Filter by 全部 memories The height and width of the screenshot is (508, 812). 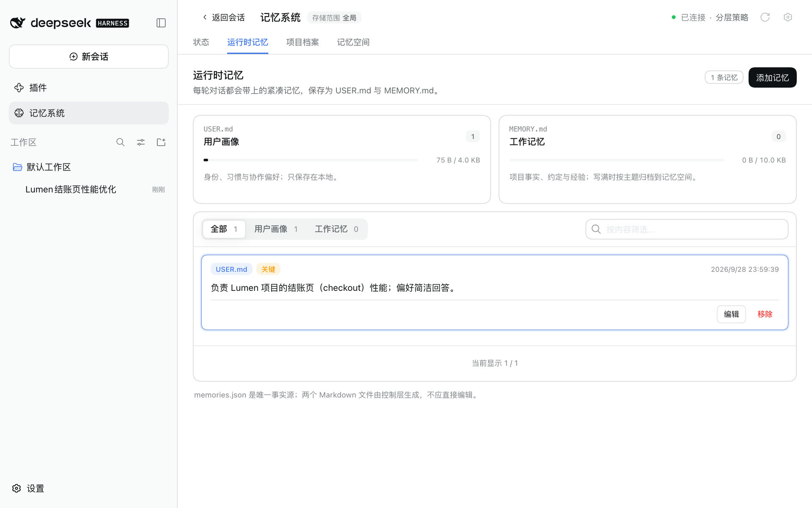pyautogui.click(x=224, y=229)
